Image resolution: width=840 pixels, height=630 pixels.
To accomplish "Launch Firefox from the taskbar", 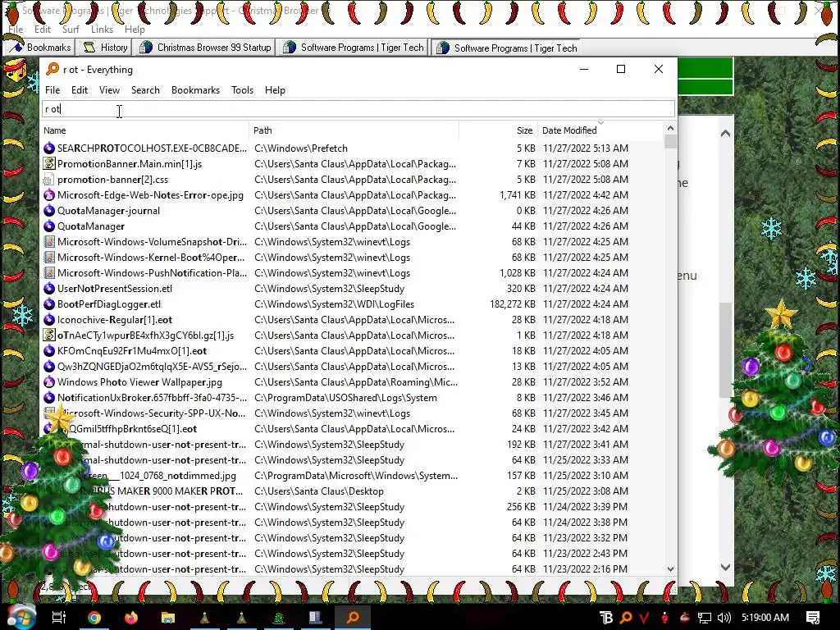I will 130,618.
